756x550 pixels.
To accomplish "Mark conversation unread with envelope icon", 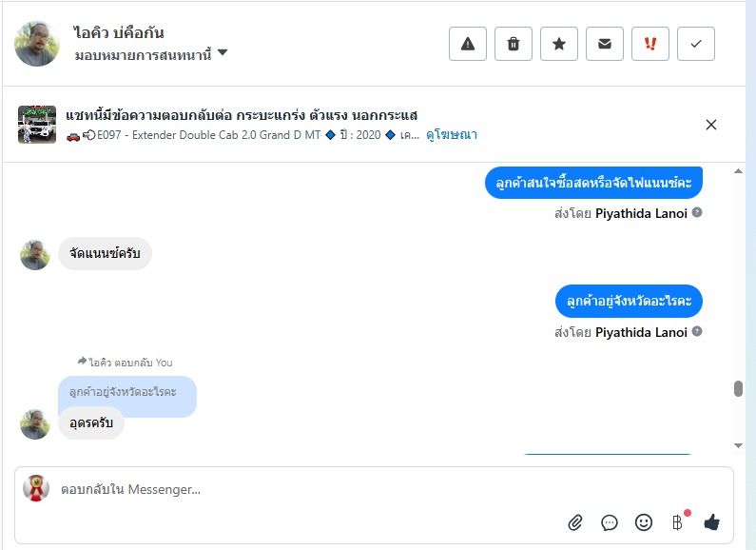I will 605,44.
